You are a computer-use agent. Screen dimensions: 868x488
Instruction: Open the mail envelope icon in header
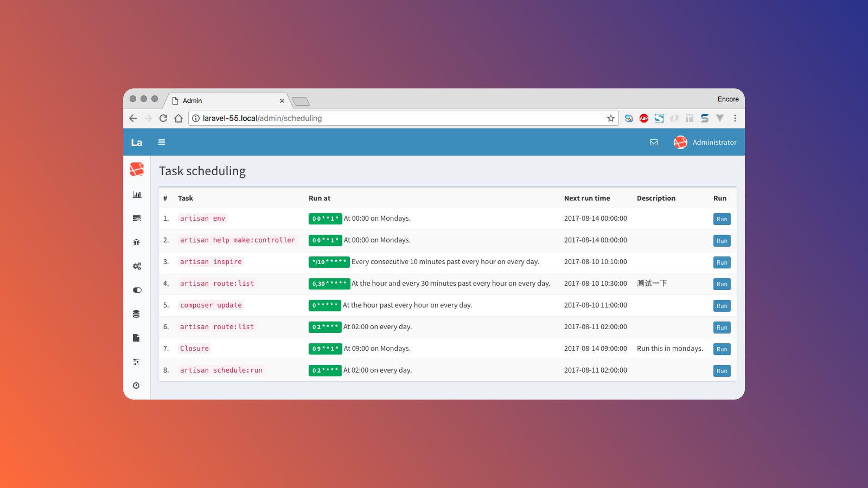654,142
